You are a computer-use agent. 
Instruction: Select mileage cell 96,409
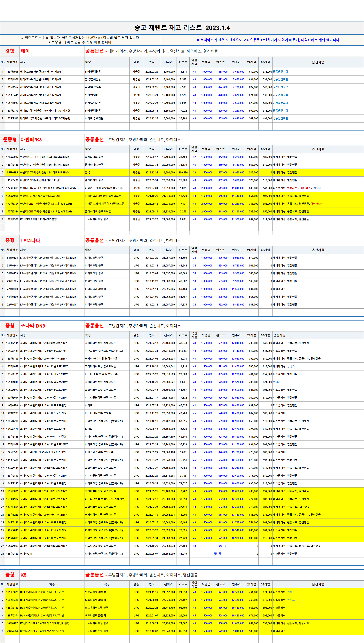(183, 607)
